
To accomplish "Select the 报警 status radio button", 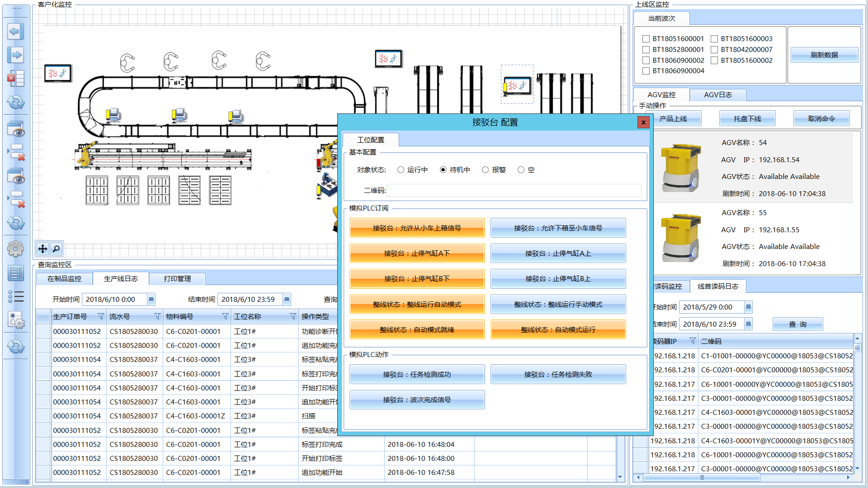I will (x=485, y=170).
